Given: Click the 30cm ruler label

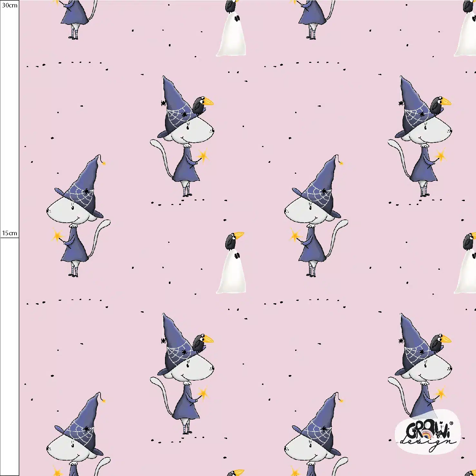Looking at the screenshot, I should point(10,5).
